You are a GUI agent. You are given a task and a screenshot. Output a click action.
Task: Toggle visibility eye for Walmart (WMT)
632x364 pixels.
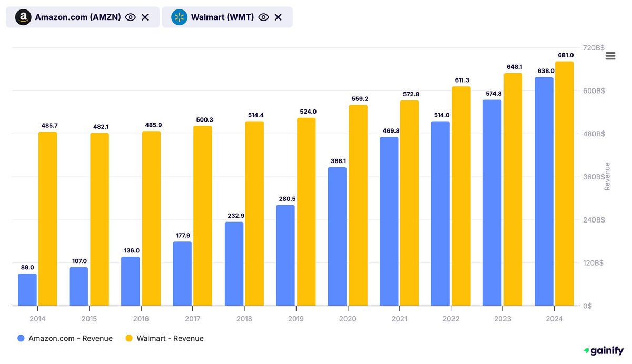264,17
